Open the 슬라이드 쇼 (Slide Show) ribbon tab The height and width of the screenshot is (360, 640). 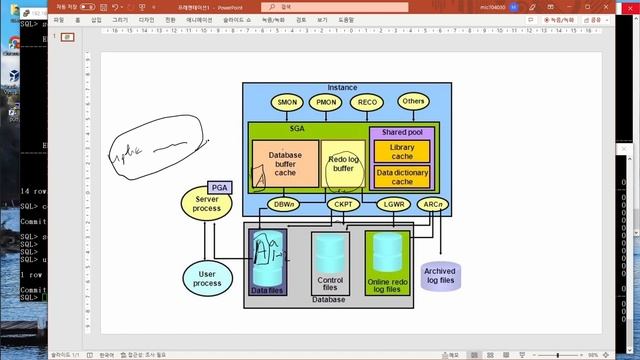coord(237,20)
